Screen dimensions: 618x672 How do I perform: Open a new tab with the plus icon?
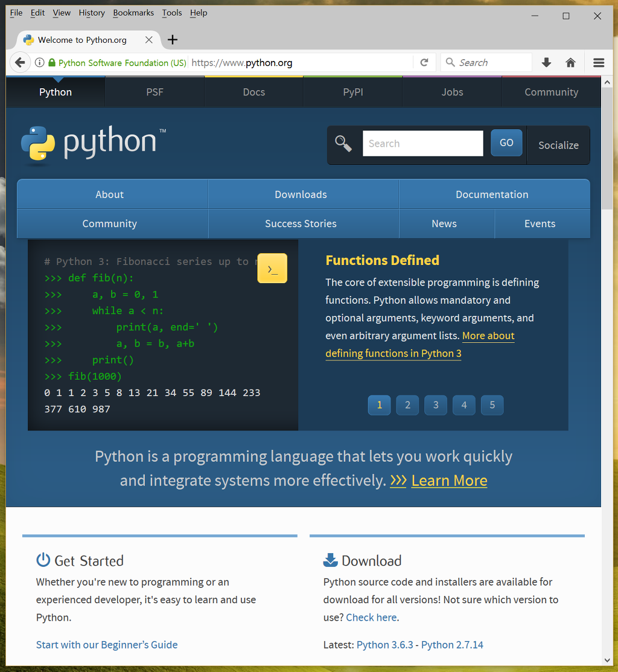coord(172,40)
